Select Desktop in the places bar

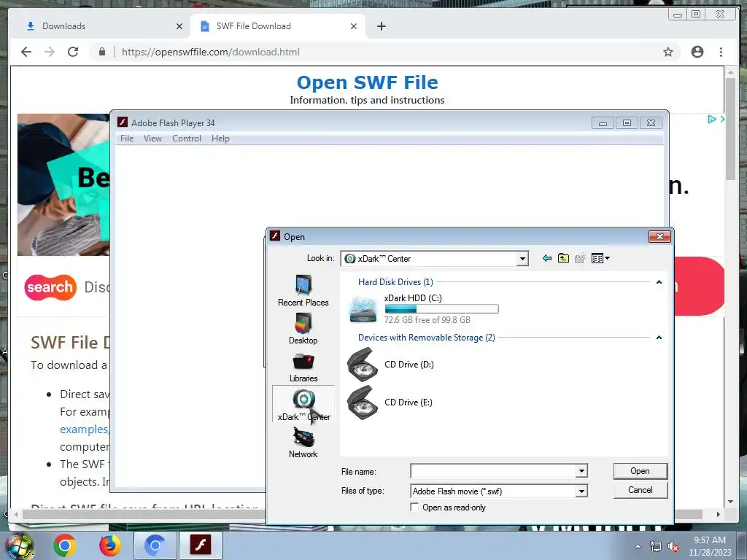coord(303,329)
